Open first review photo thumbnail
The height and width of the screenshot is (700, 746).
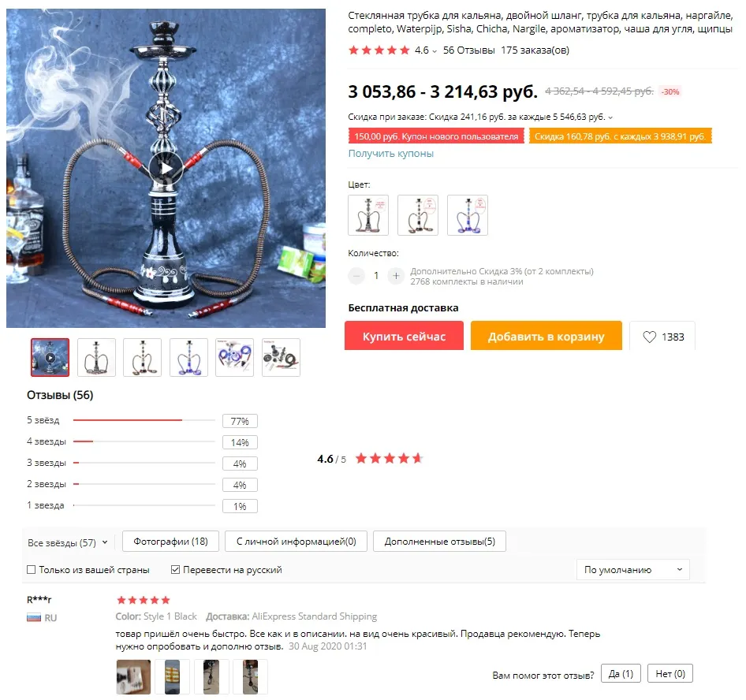point(133,676)
